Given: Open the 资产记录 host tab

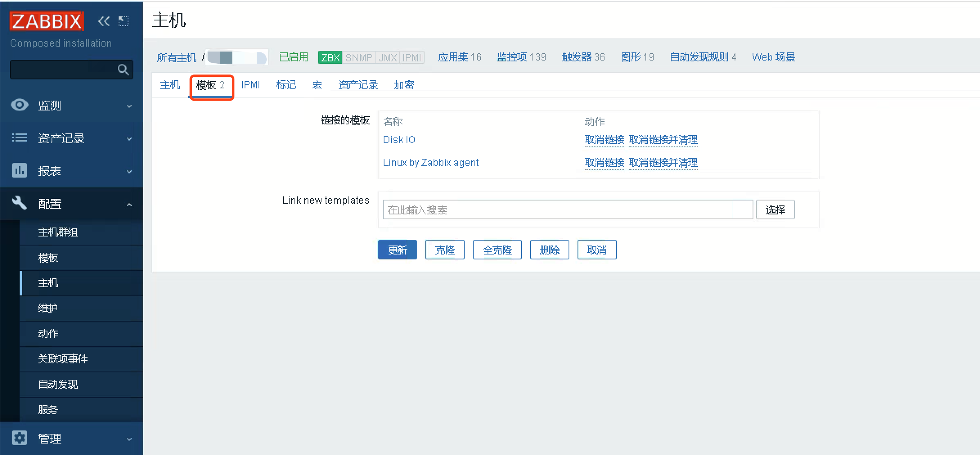Looking at the screenshot, I should coord(358,85).
